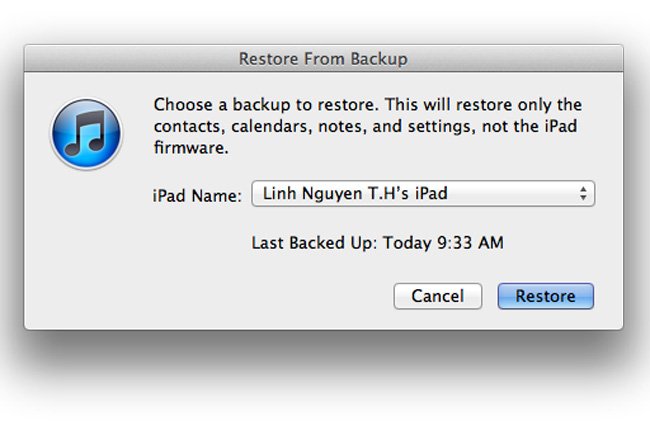Click the Last Backed Up timestamp text
Viewport: 650px width, 430px height.
[378, 243]
